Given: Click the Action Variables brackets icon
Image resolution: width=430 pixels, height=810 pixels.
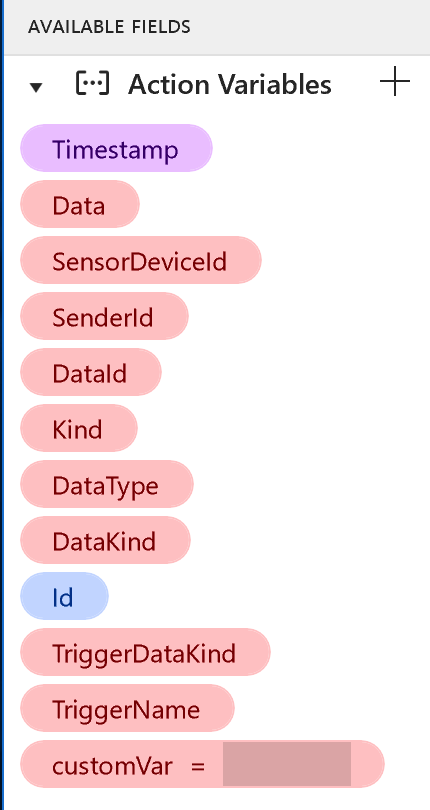Looking at the screenshot, I should point(93,83).
